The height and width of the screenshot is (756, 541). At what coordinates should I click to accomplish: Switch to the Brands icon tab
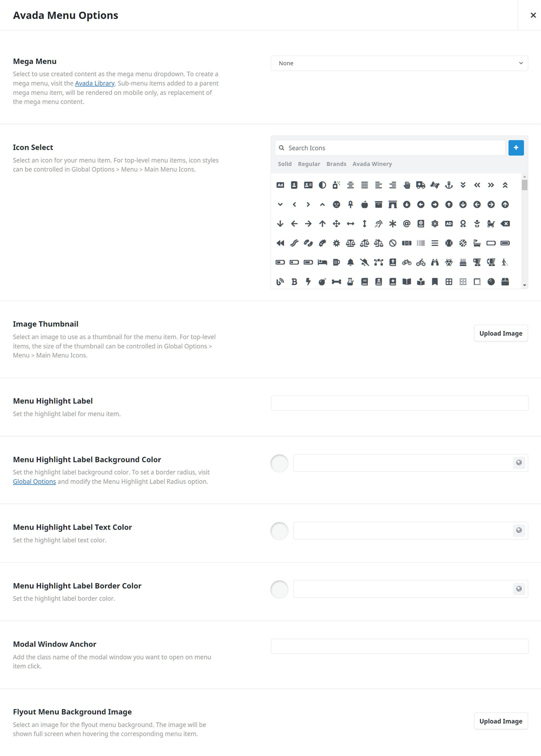click(x=336, y=164)
